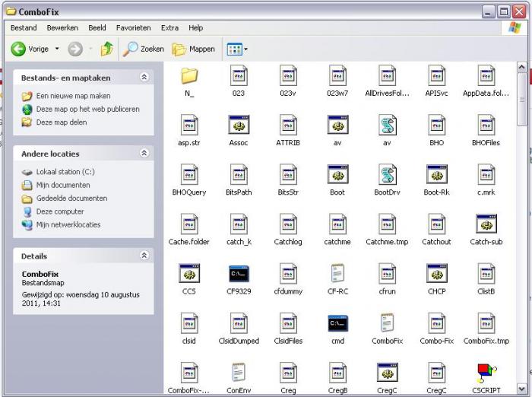Click the disabled Forward arrow button
The height and width of the screenshot is (397, 532).
pos(75,49)
